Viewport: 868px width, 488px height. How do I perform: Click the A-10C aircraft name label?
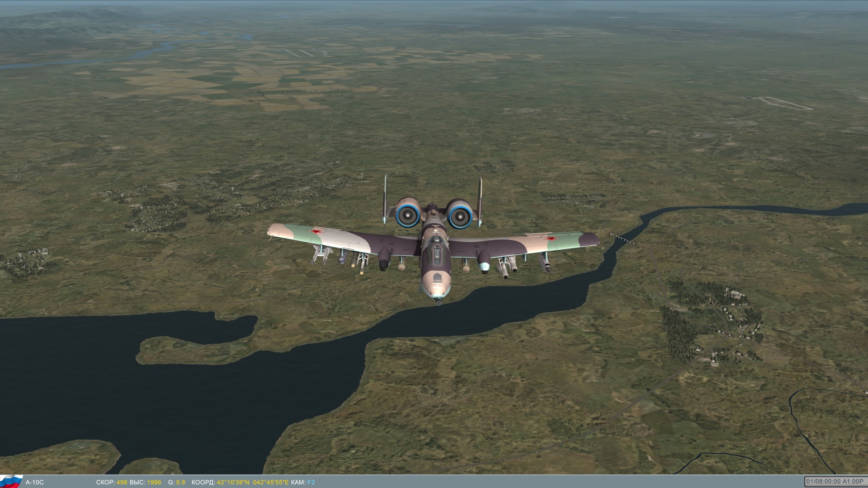pyautogui.click(x=35, y=482)
